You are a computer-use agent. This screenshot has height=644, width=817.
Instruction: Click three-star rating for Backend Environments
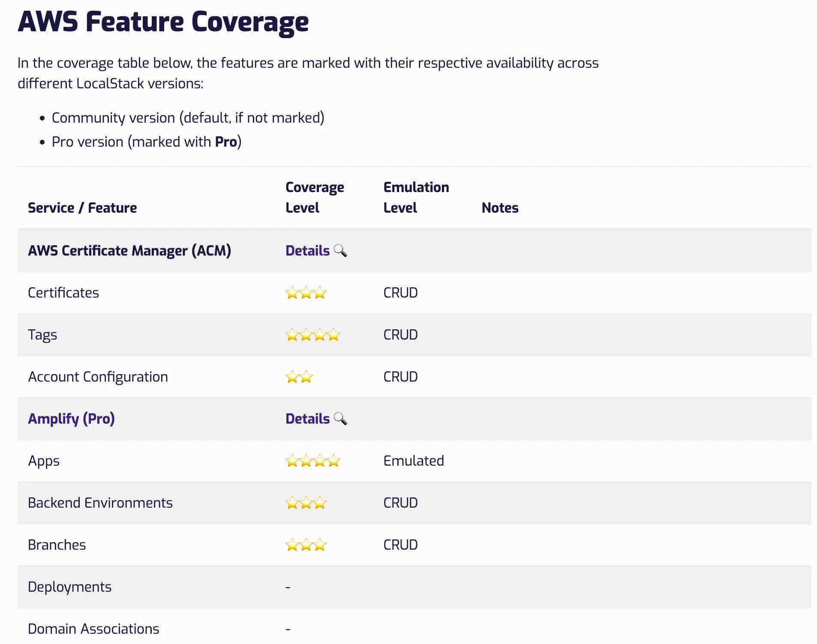click(x=306, y=503)
